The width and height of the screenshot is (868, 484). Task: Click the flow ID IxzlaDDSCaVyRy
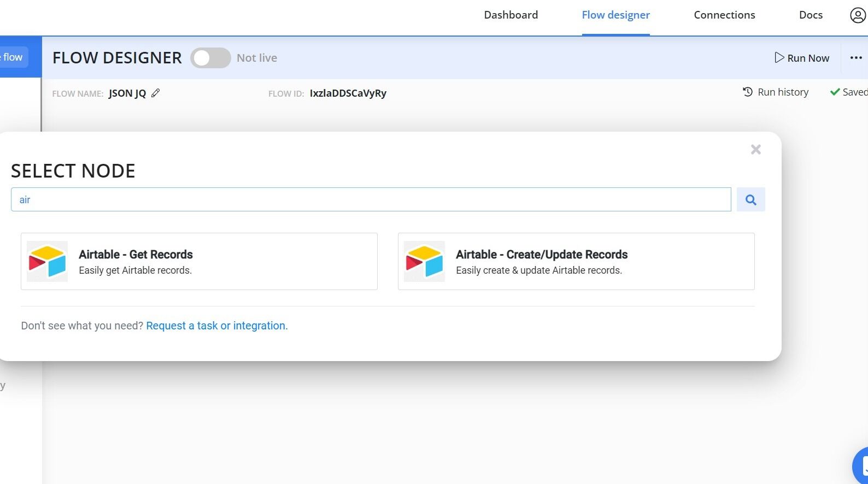pos(348,93)
